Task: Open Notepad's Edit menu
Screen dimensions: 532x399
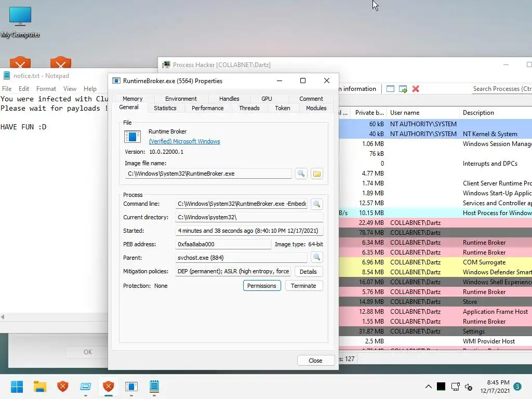Action: point(24,89)
